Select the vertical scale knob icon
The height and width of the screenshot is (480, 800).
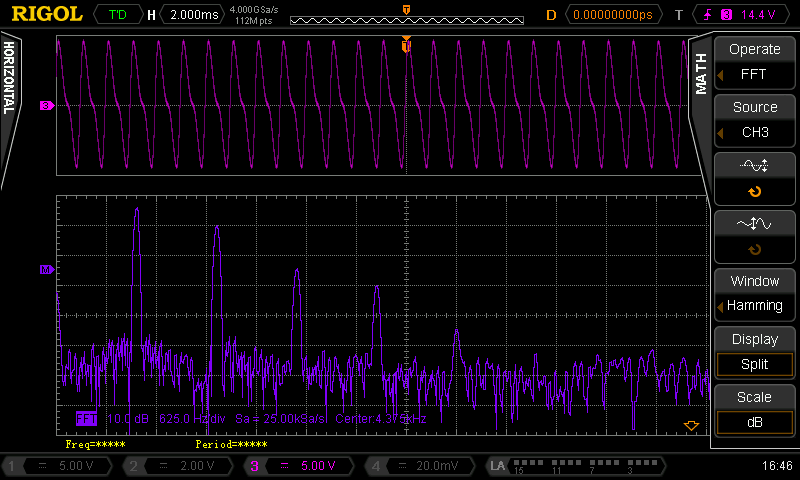(x=754, y=223)
